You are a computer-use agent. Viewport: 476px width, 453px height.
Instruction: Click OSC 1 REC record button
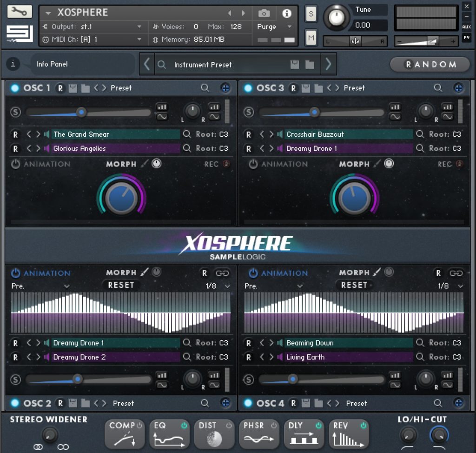226,164
